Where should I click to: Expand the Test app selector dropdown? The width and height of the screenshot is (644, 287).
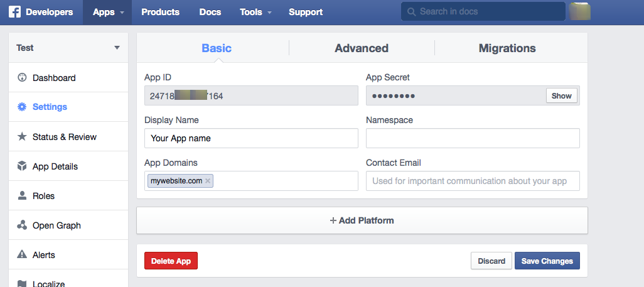coord(68,48)
